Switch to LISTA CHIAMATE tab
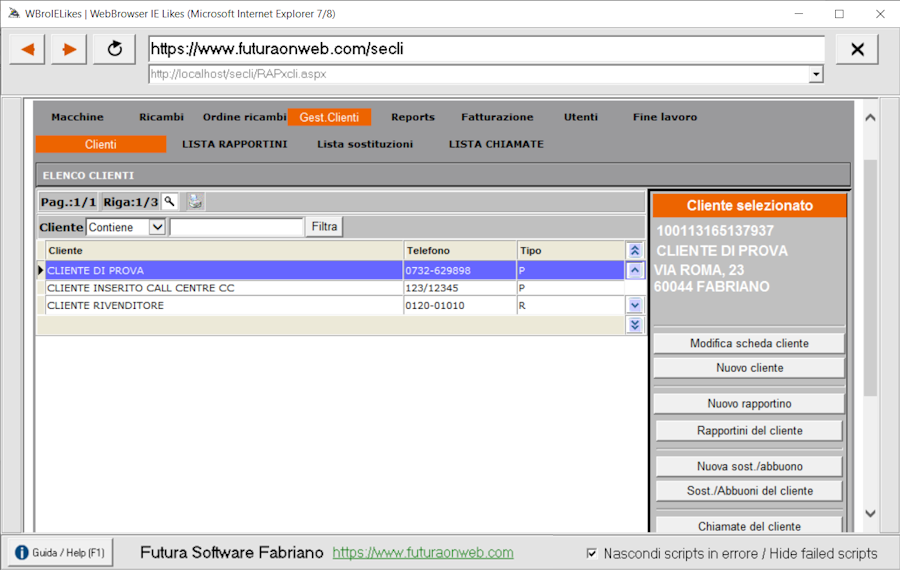This screenshot has width=900, height=570. (496, 144)
